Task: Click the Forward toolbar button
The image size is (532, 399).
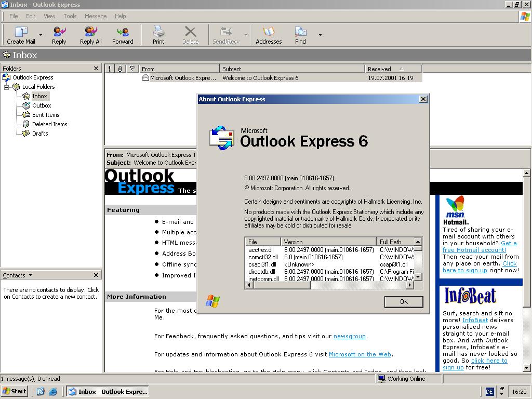Action: [x=123, y=35]
